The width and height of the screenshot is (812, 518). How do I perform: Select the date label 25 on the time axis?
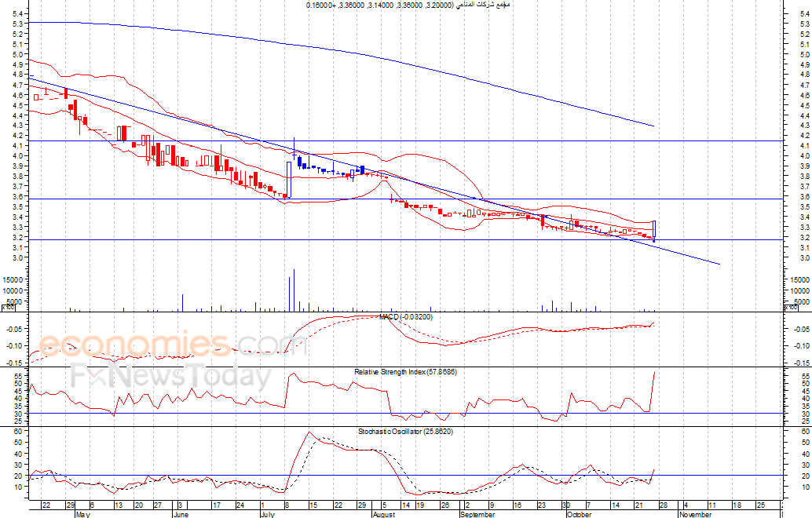pyautogui.click(x=761, y=505)
